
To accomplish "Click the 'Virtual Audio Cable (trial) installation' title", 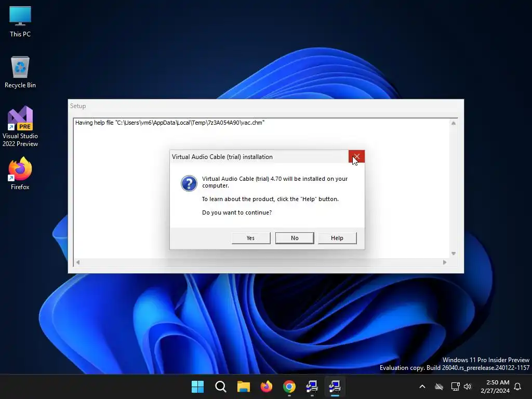I will coord(222,157).
